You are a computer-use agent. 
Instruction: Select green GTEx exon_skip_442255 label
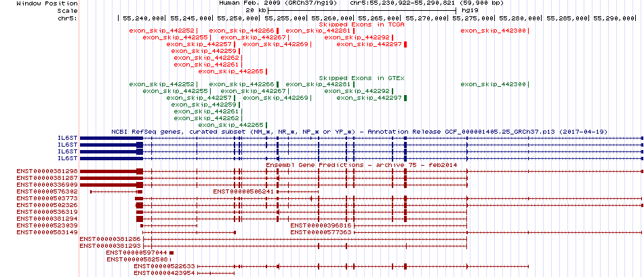tap(176, 91)
